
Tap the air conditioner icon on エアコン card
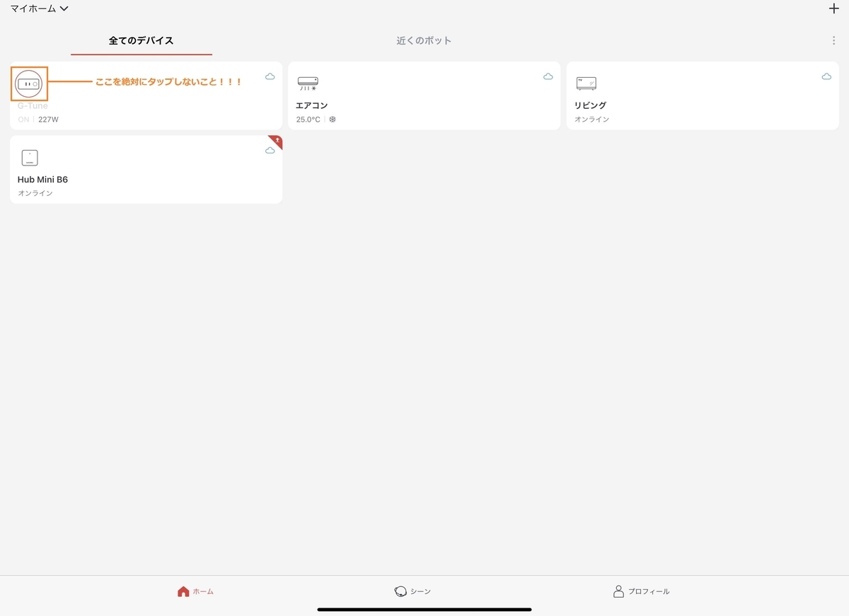pos(308,81)
